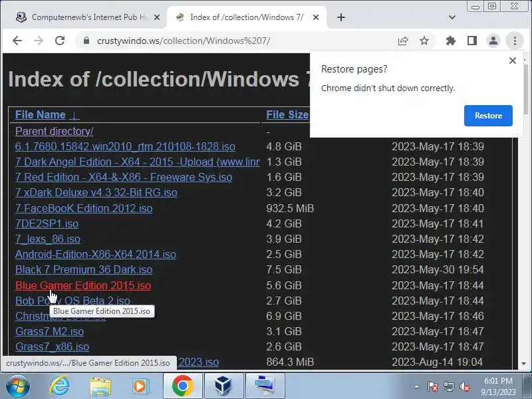Image resolution: width=532 pixels, height=399 pixels.
Task: Open Action Center flag tray icon
Action: [x=433, y=386]
